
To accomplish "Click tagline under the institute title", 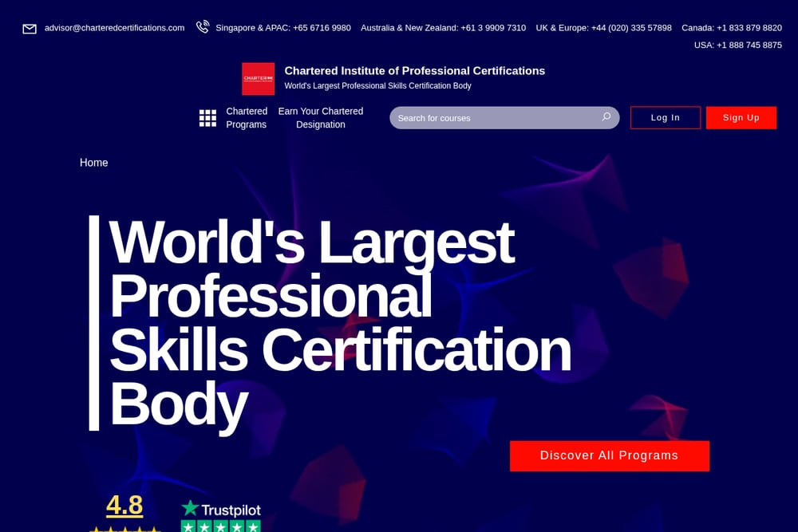I will click(377, 86).
